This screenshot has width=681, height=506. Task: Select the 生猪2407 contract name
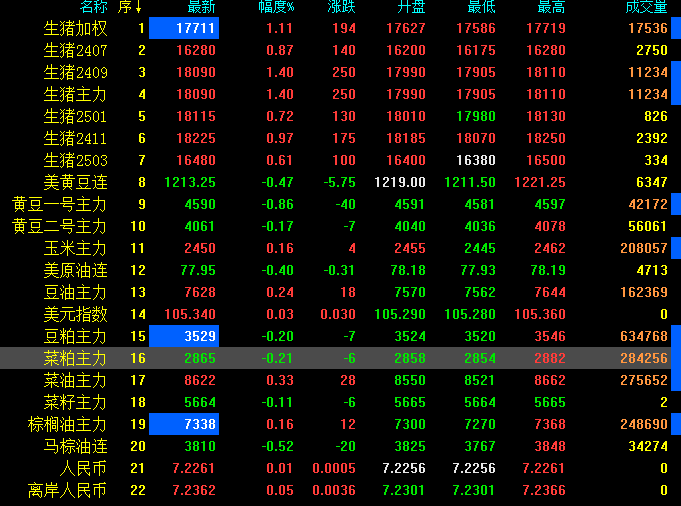coord(76,50)
